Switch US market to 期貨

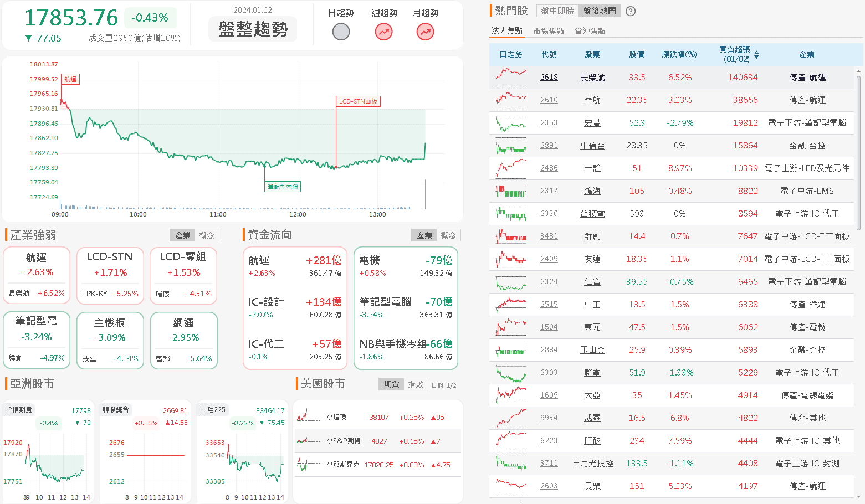(391, 384)
